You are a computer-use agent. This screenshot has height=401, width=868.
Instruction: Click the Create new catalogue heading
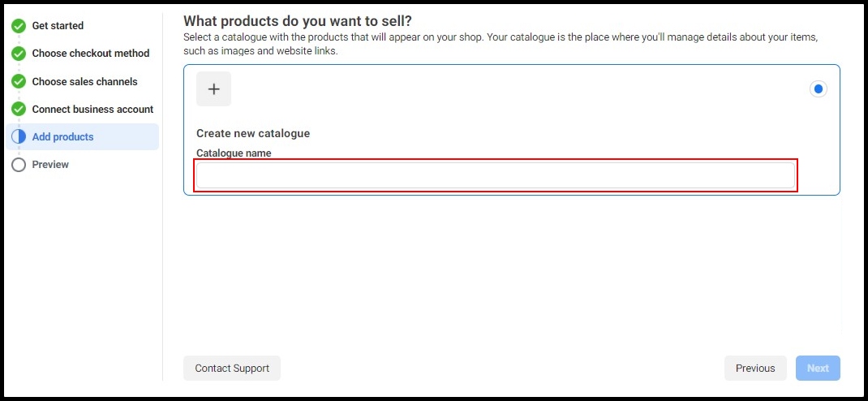coord(253,133)
